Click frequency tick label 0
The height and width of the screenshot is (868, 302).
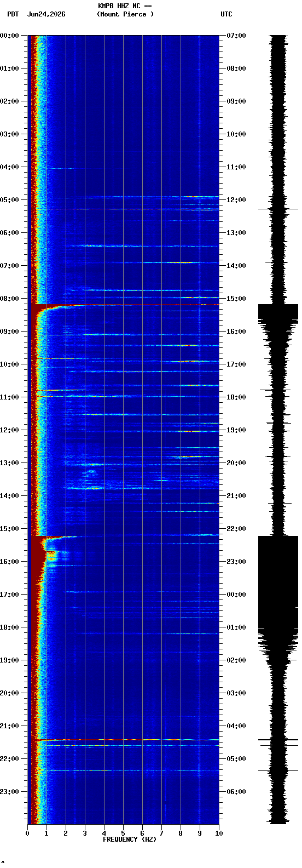(x=27, y=833)
